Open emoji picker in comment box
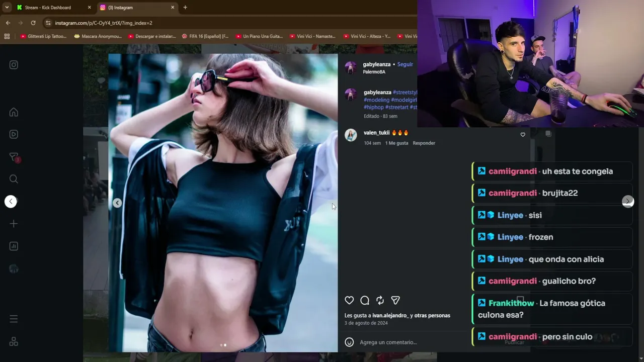The image size is (644, 362). (349, 342)
